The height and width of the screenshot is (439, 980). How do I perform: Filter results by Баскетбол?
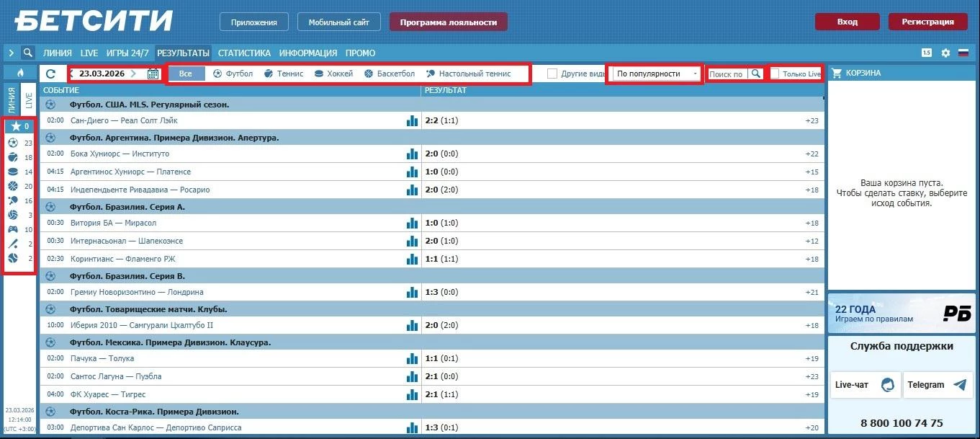pos(390,74)
